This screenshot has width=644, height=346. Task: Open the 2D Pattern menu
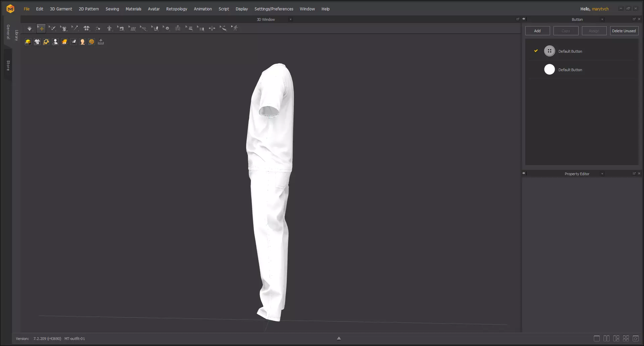point(89,9)
